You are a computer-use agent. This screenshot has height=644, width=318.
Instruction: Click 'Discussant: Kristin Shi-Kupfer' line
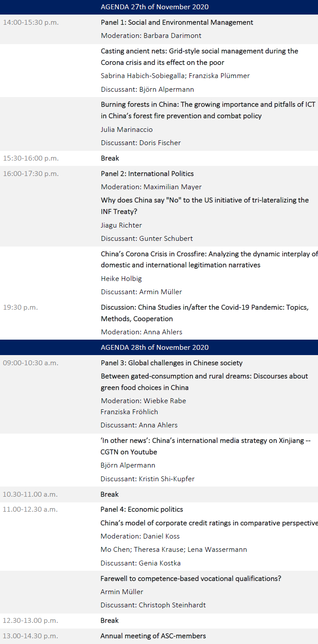coord(147,479)
